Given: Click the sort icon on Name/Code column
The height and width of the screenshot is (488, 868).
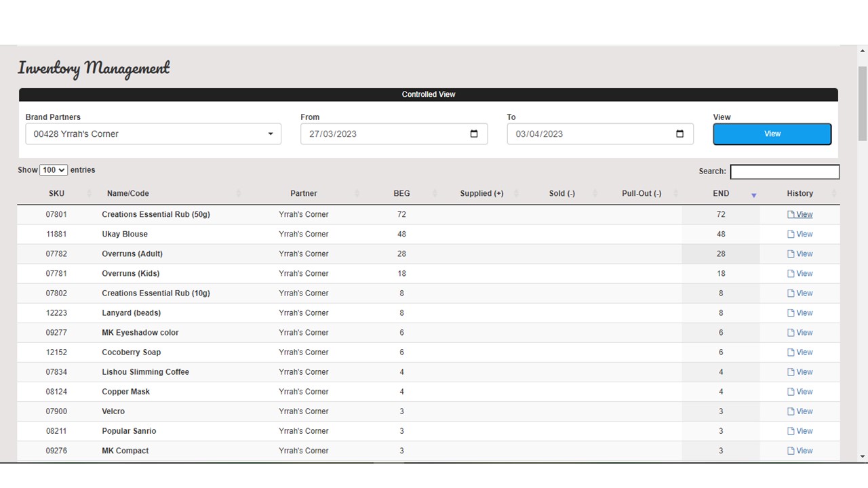Looking at the screenshot, I should (x=239, y=194).
